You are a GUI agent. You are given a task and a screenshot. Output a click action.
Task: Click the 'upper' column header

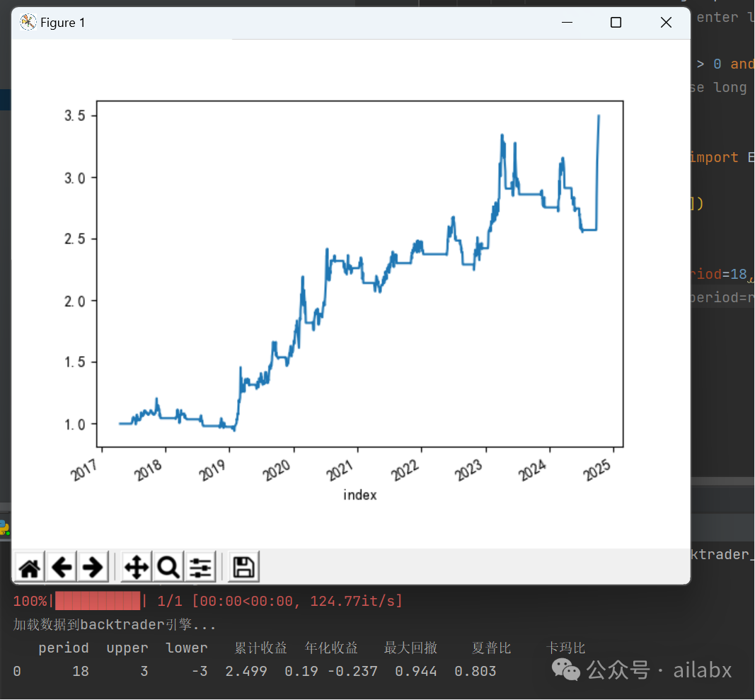(127, 648)
